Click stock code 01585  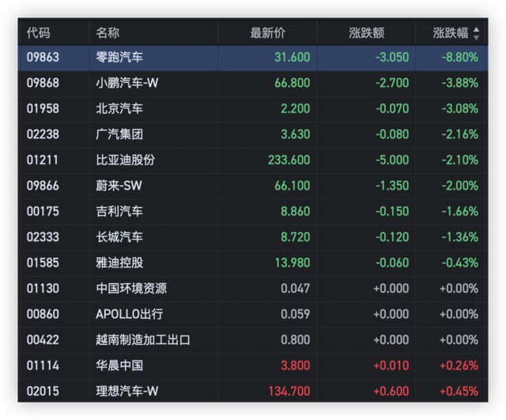pos(43,263)
